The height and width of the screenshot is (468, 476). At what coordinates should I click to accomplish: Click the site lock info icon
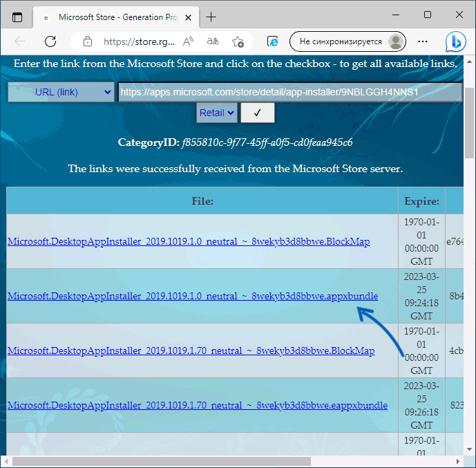click(x=86, y=41)
